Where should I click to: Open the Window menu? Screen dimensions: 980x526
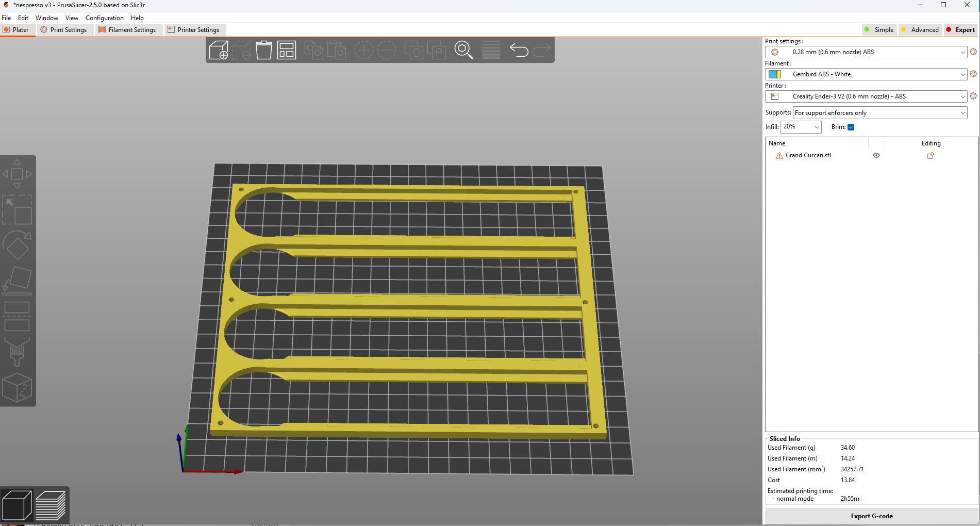[x=46, y=18]
